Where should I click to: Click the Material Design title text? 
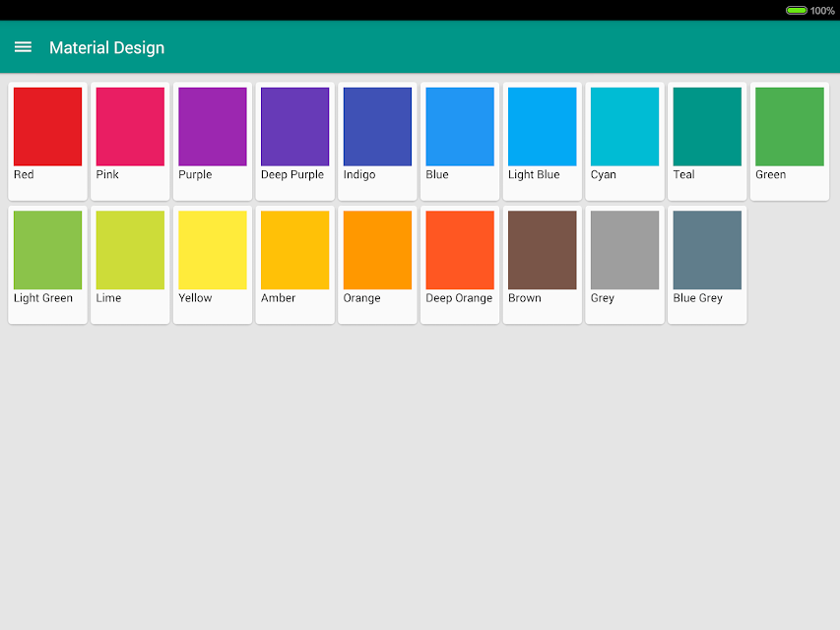(107, 48)
